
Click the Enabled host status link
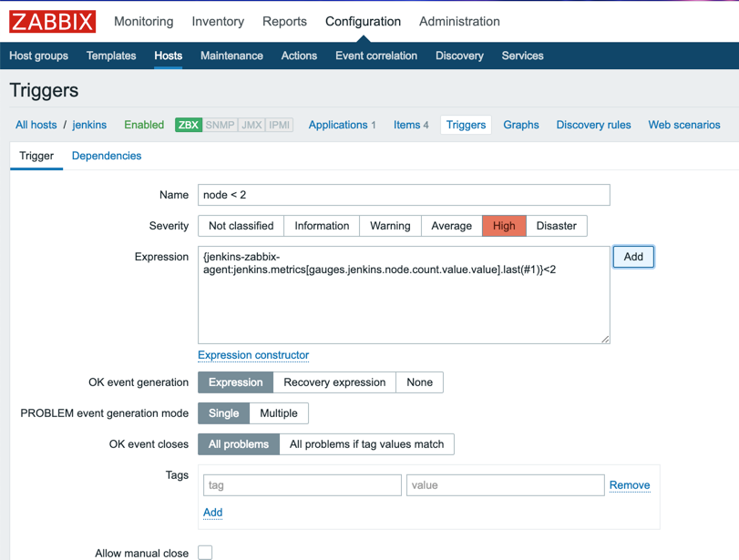144,124
